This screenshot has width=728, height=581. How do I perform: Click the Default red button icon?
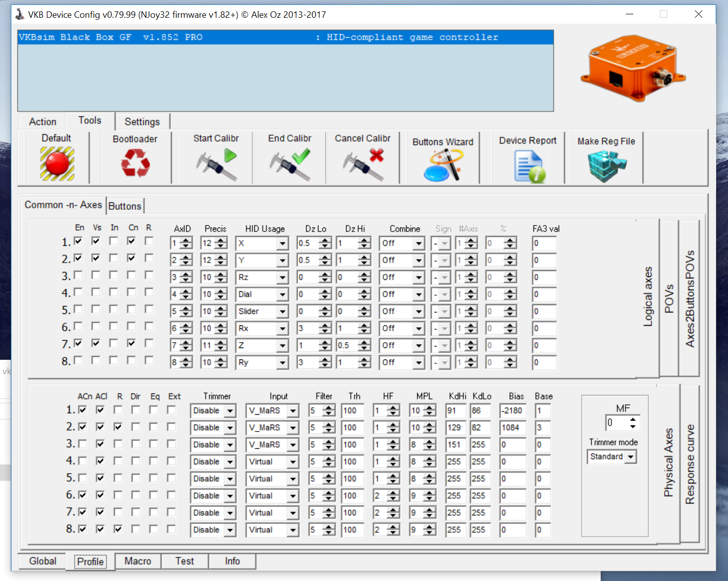click(x=57, y=164)
